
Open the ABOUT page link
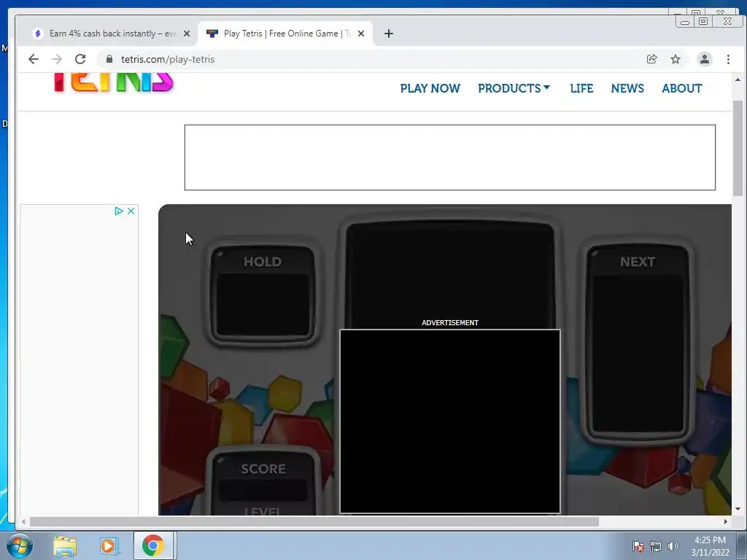682,88
